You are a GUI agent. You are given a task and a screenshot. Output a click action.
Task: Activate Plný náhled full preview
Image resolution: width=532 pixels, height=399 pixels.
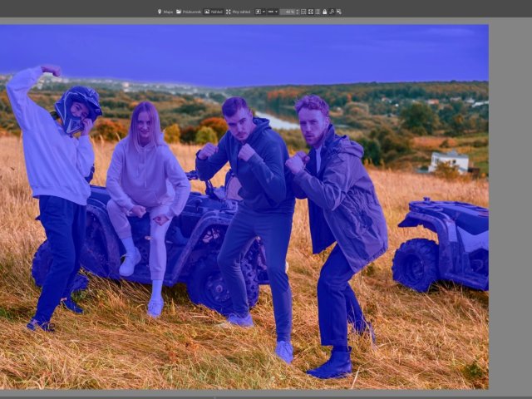point(239,12)
